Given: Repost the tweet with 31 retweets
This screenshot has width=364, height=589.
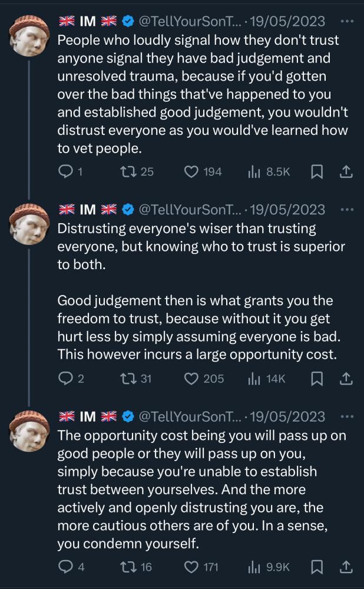Looking at the screenshot, I should (x=129, y=379).
